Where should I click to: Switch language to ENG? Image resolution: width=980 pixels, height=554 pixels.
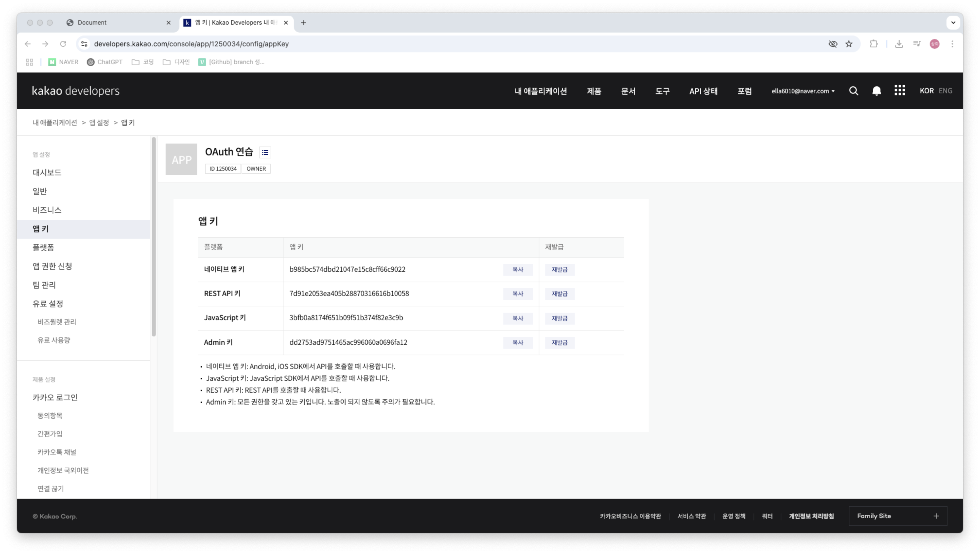(945, 91)
